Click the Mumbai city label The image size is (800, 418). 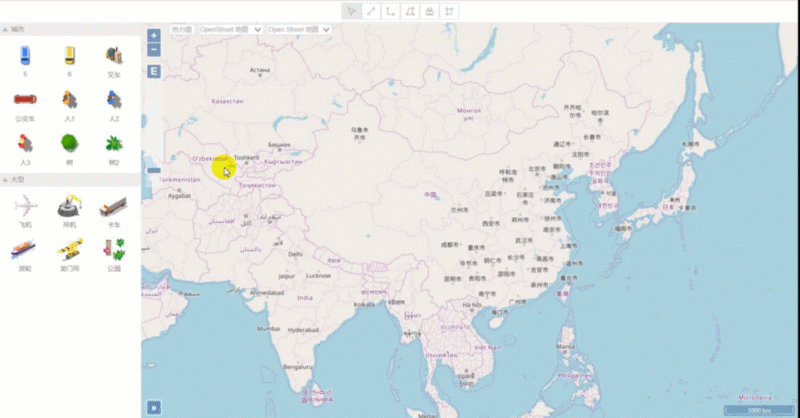click(x=268, y=329)
